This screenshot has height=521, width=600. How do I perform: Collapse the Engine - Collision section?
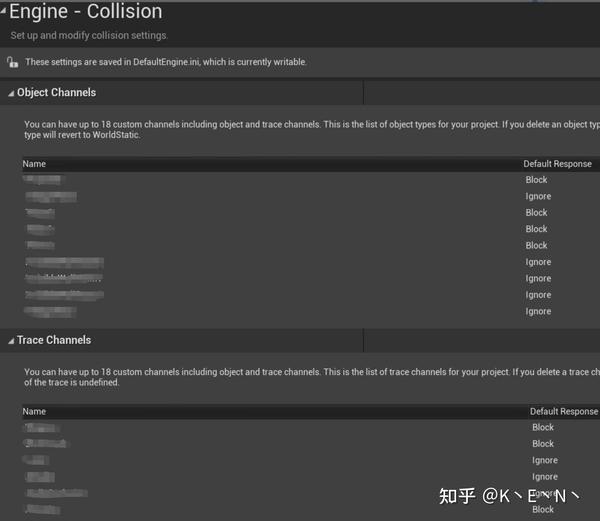coord(3,12)
